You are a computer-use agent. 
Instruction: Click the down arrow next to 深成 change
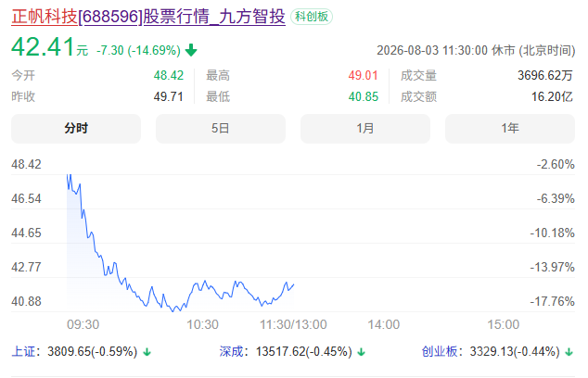361,352
